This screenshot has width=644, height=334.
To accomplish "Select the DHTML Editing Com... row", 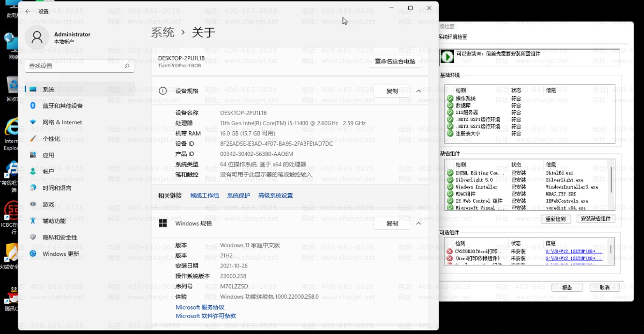I will [526, 173].
